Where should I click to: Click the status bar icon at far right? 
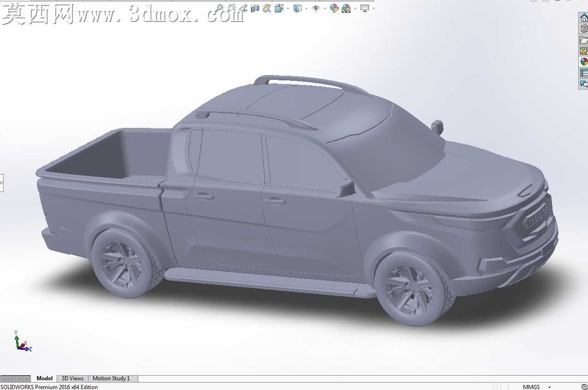pyautogui.click(x=584, y=387)
